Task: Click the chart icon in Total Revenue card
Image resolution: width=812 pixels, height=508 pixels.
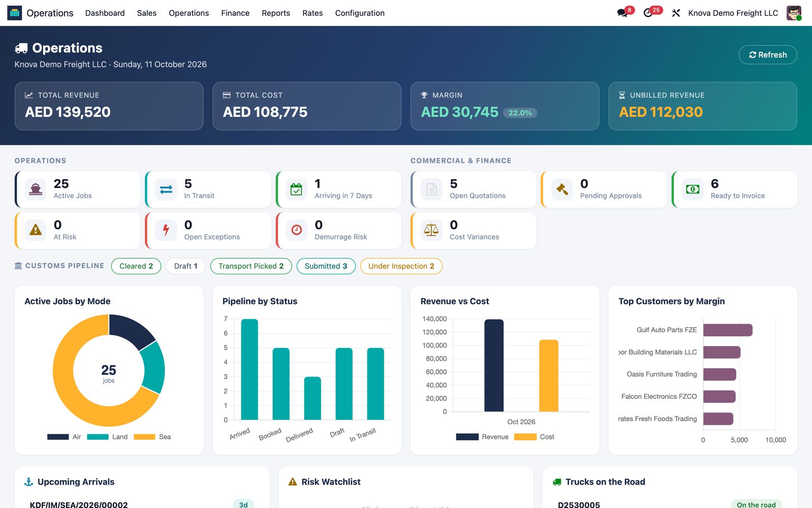Action: tap(29, 95)
